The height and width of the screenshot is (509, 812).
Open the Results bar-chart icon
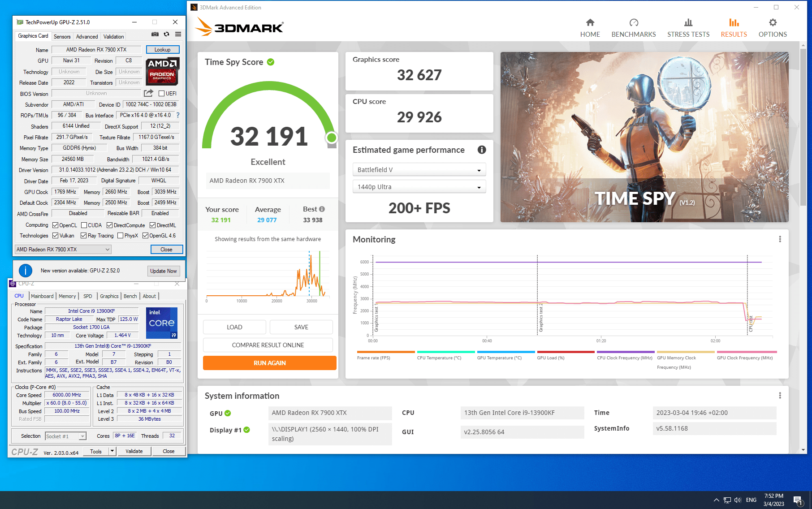pyautogui.click(x=734, y=22)
